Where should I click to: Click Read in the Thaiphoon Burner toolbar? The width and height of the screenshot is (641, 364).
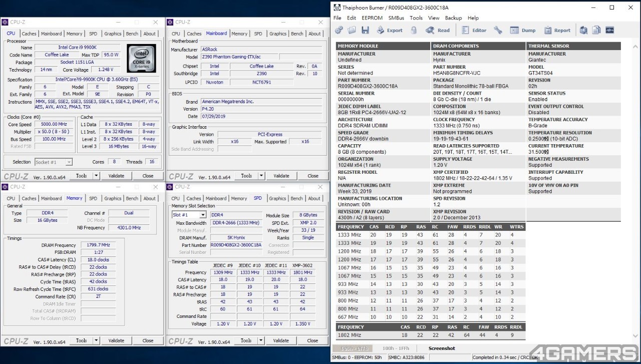pos(438,30)
